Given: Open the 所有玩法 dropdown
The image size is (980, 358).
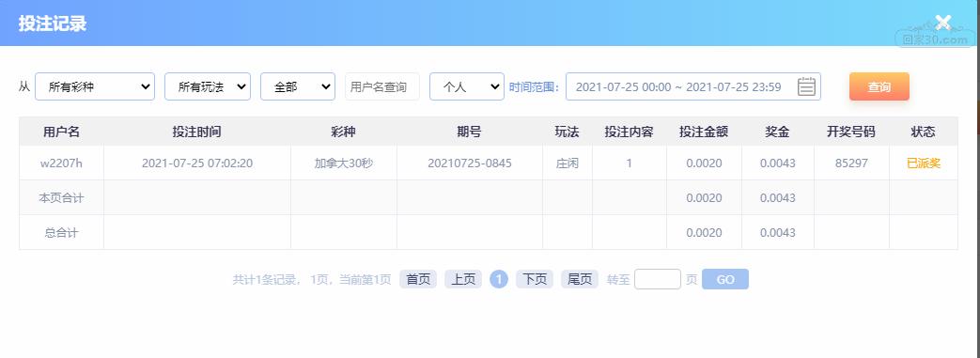Looking at the screenshot, I should pyautogui.click(x=208, y=86).
